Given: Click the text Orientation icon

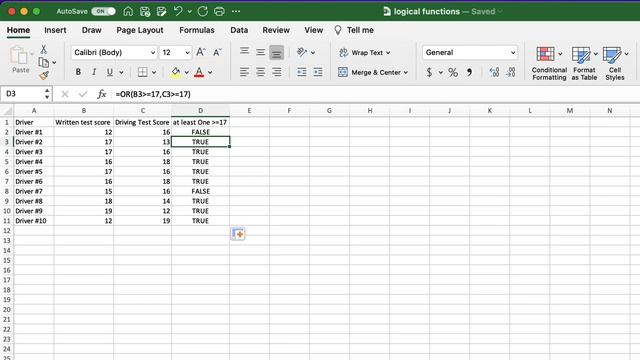Looking at the screenshot, I should 302,52.
